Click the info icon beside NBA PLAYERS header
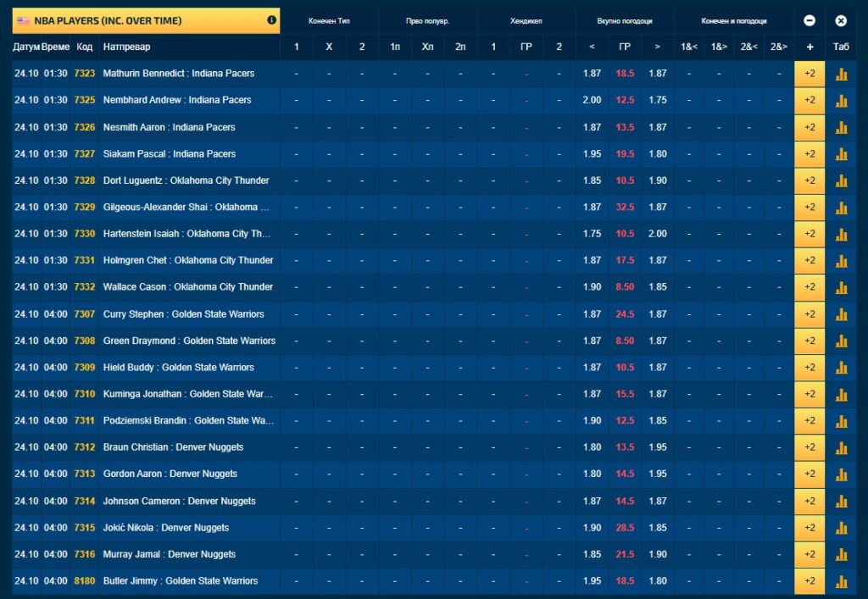The height and width of the screenshot is (599, 868). tap(271, 20)
